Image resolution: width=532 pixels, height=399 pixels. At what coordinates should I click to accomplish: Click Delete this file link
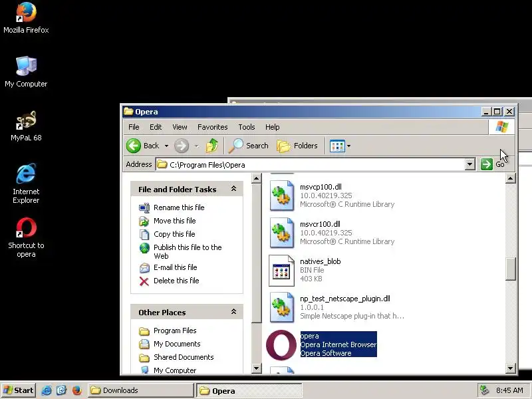[x=176, y=281]
